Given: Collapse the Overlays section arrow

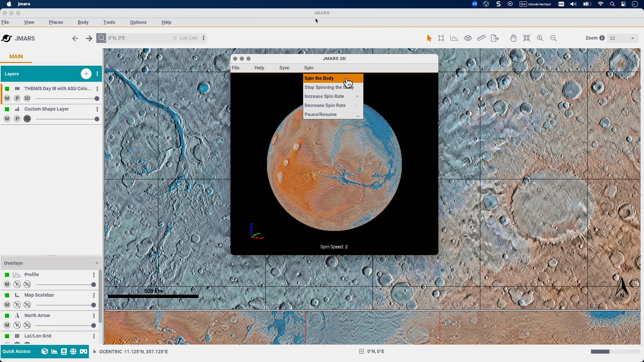Looking at the screenshot, I should click(97, 263).
